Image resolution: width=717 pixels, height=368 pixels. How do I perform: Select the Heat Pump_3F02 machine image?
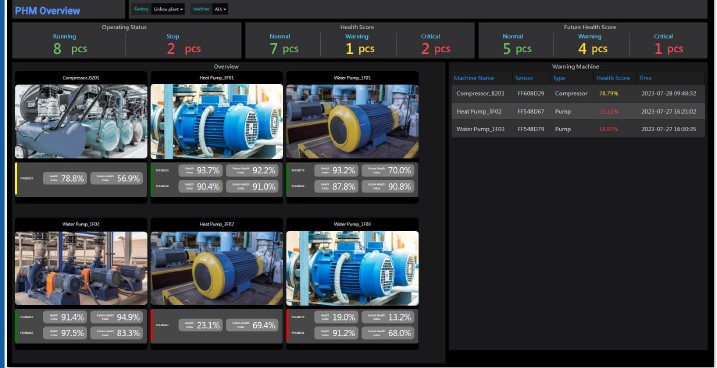coord(217,268)
